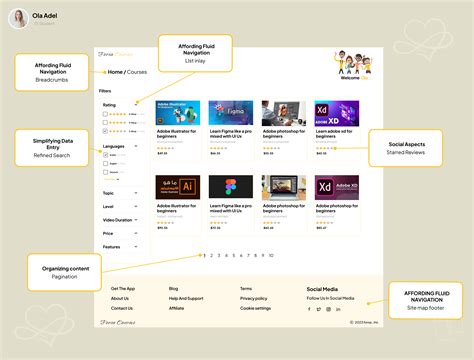Screen dimensions: 474x360
Task: Go to pagination page 3
Action: point(219,256)
